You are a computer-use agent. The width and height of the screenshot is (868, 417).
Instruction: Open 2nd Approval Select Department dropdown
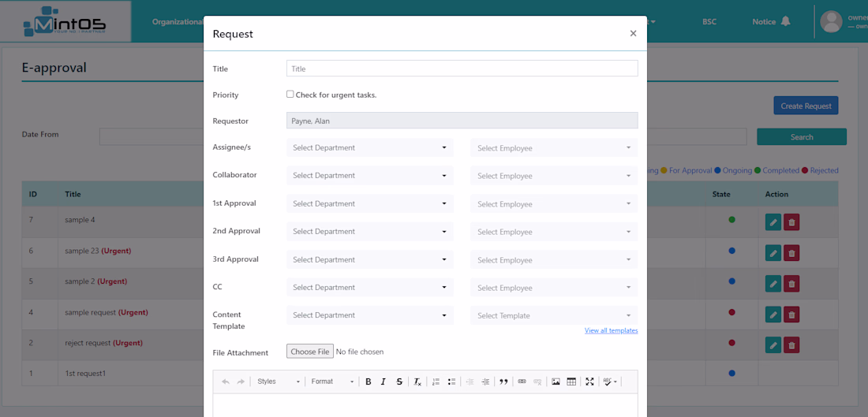pyautogui.click(x=370, y=231)
